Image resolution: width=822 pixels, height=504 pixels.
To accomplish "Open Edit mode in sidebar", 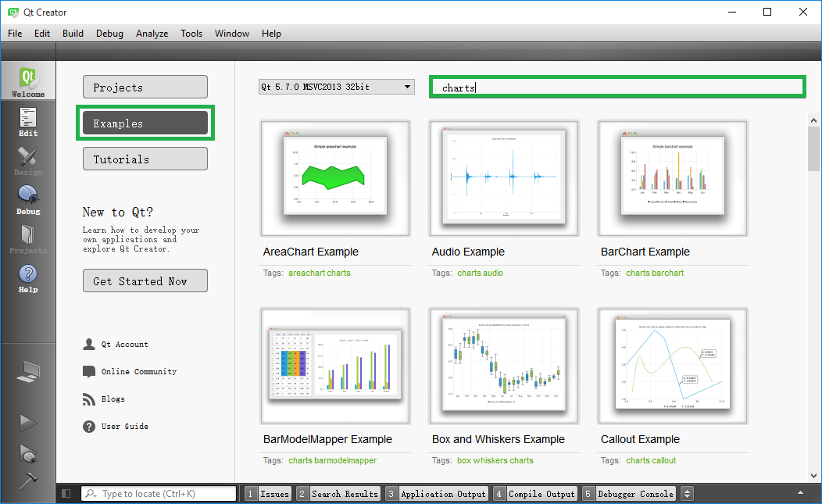I will pyautogui.click(x=28, y=122).
